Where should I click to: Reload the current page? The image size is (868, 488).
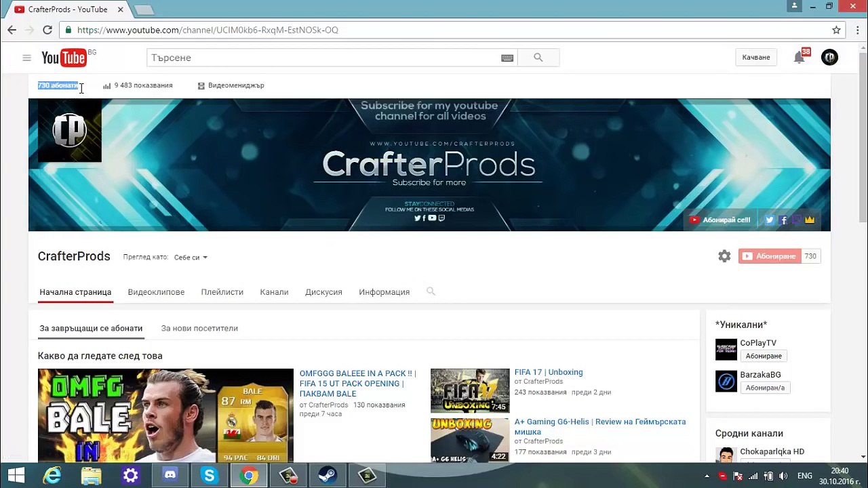47,30
